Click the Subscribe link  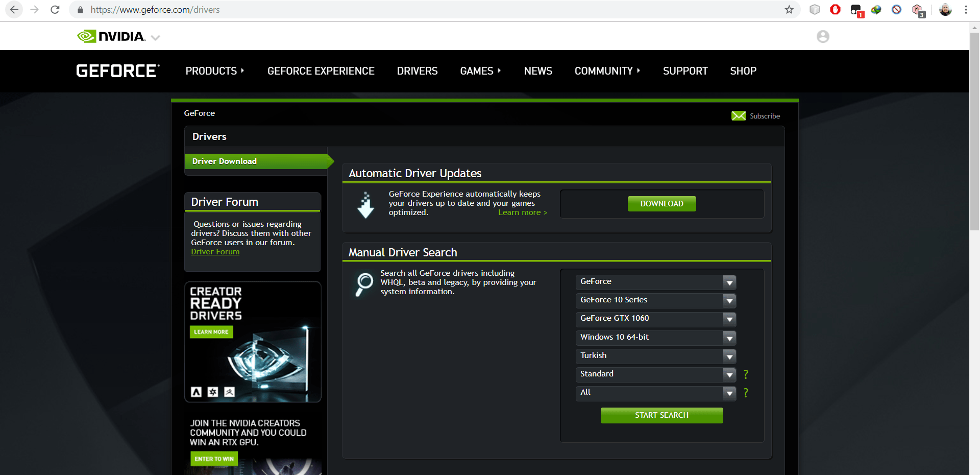765,116
